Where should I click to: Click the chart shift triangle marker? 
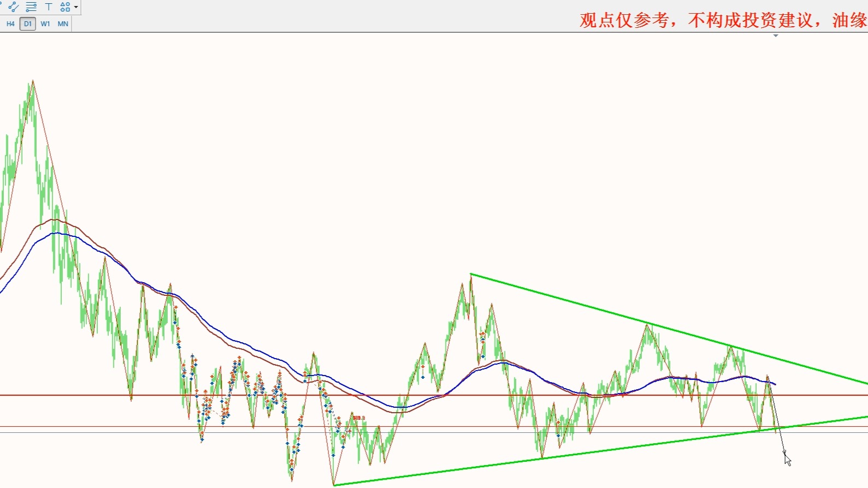[x=776, y=35]
